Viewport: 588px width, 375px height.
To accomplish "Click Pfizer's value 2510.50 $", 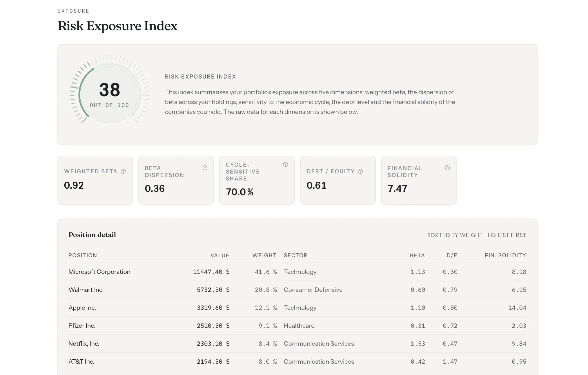I will pyautogui.click(x=213, y=326).
